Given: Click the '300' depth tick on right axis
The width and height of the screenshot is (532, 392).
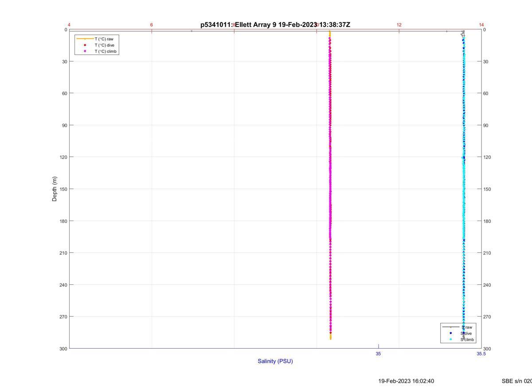Looking at the screenshot, I should click(487, 349).
